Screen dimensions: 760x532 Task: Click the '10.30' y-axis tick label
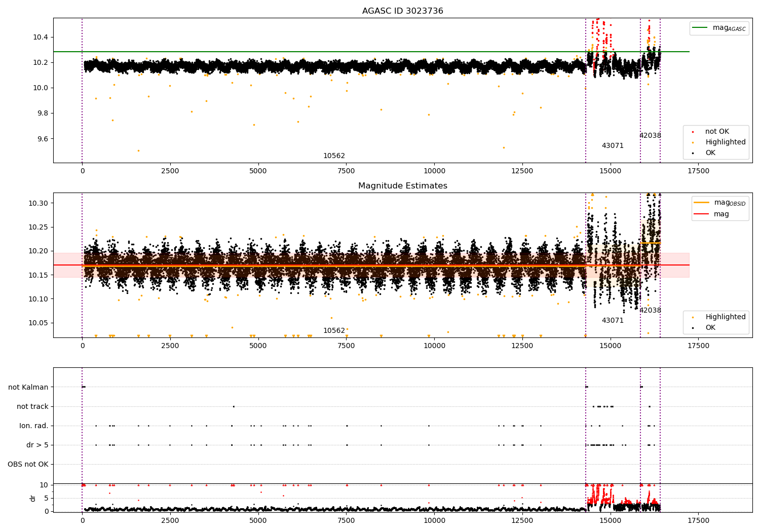tap(39, 203)
